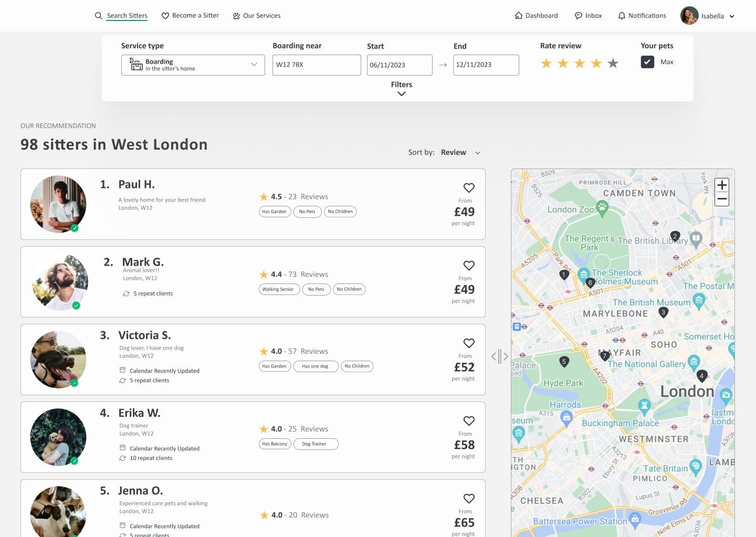Go to the Dashboard nav item
This screenshot has height=537, width=756.
542,16
